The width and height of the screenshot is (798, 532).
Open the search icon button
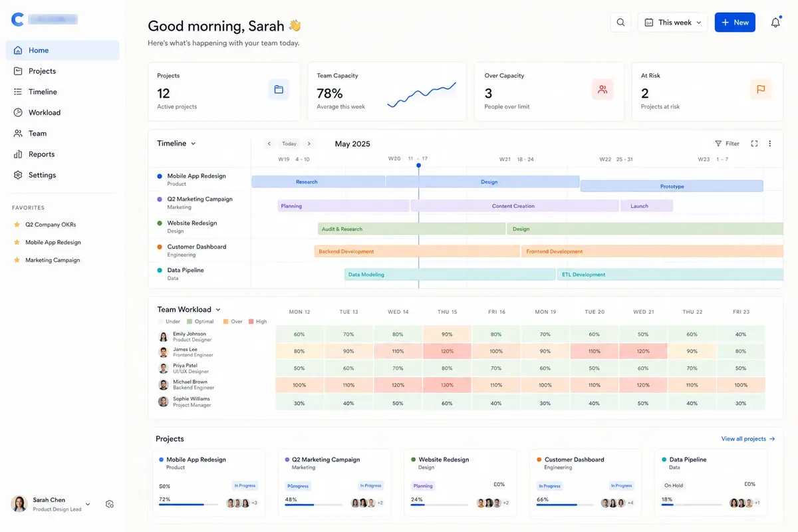click(620, 22)
